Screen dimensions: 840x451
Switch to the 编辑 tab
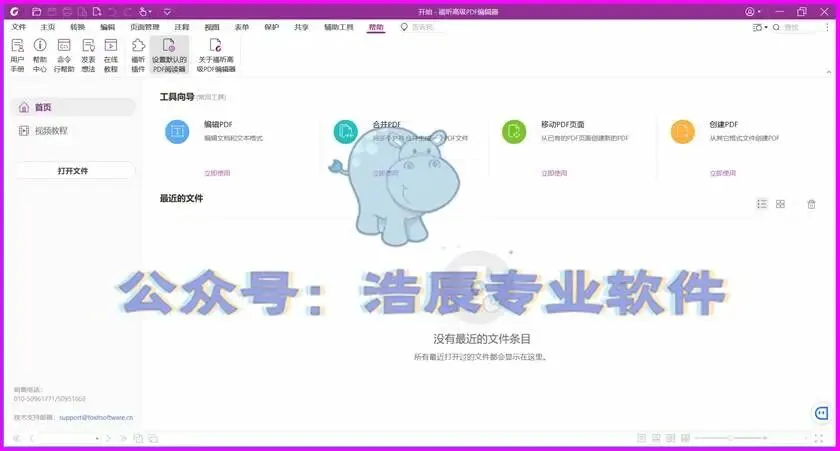tap(108, 27)
